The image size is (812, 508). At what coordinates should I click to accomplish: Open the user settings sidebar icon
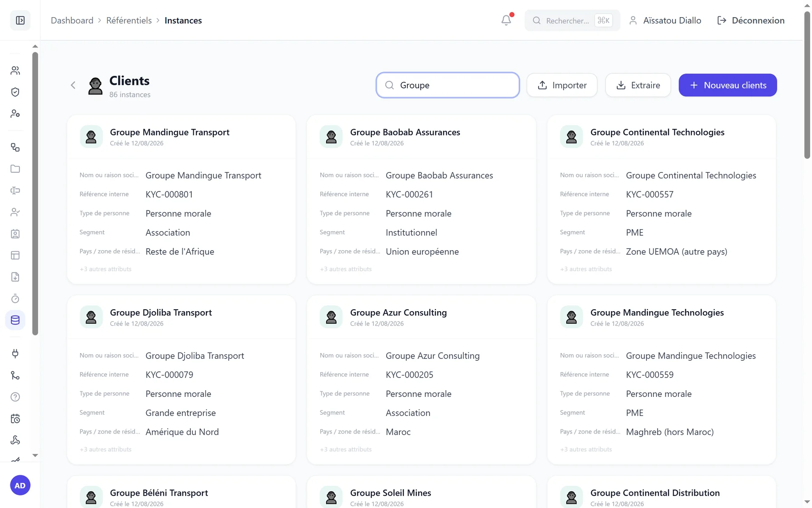(x=15, y=114)
